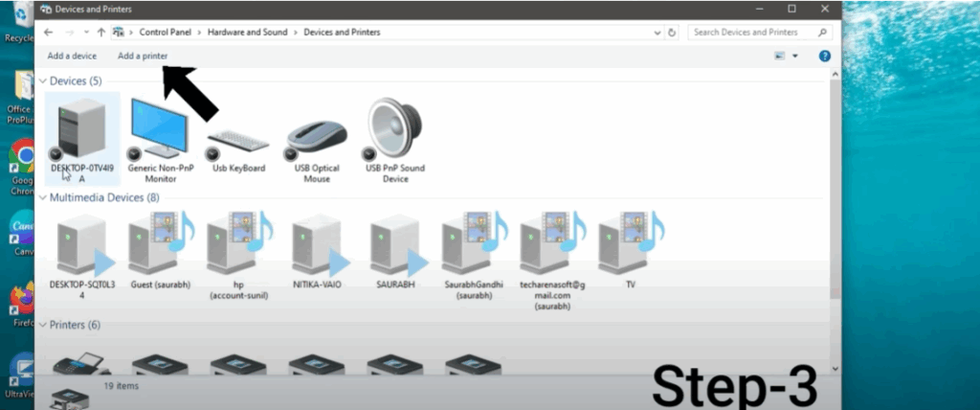Go to Control Panel via breadcrumb
This screenshot has width=980, height=410.
[x=167, y=33]
